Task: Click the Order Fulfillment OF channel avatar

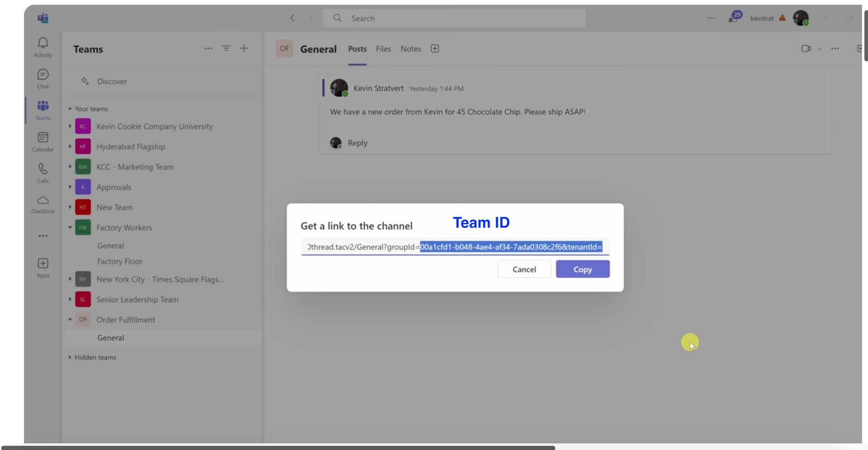Action: tap(284, 48)
